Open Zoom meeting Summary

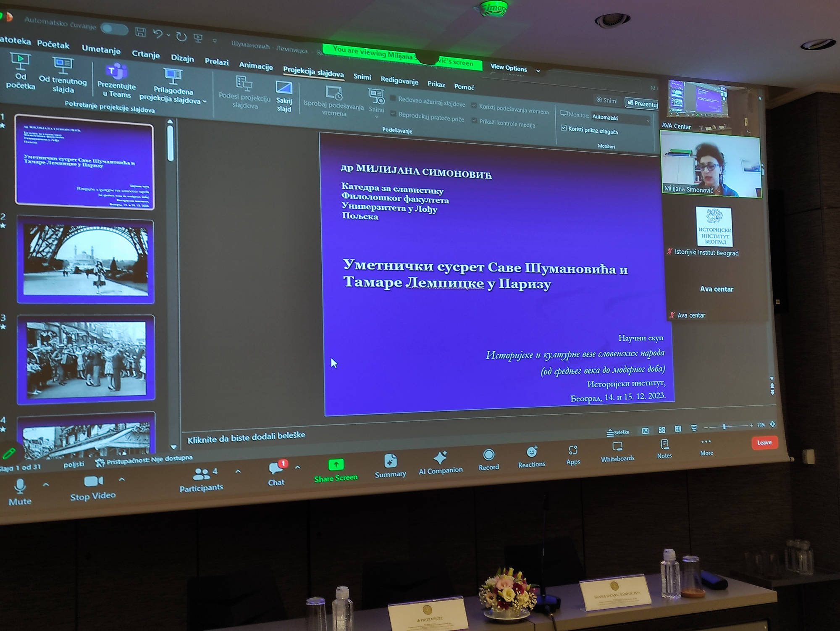point(390,466)
